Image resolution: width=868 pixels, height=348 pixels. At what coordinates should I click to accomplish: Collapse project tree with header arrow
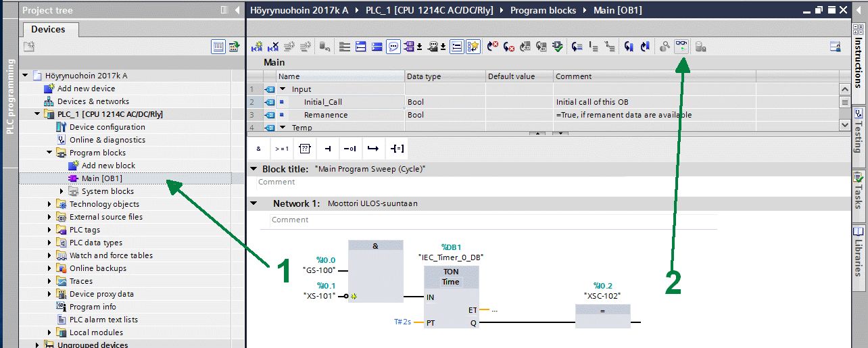(237, 10)
